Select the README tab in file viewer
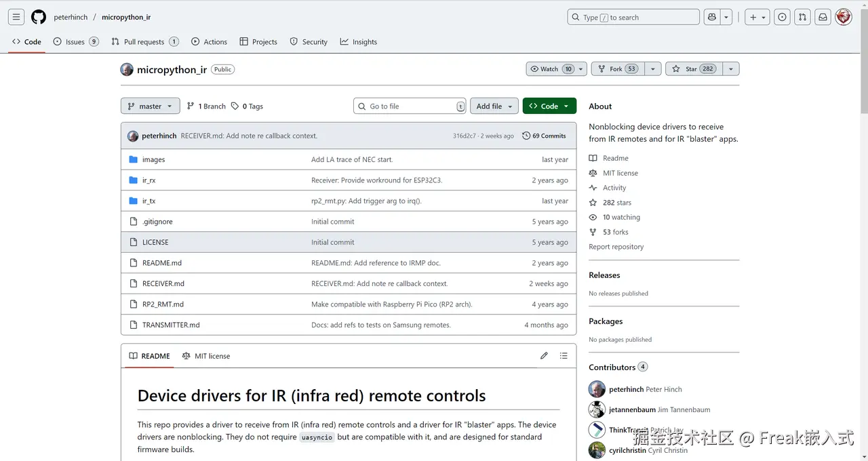Screen dimensions: 868x461 point(149,356)
